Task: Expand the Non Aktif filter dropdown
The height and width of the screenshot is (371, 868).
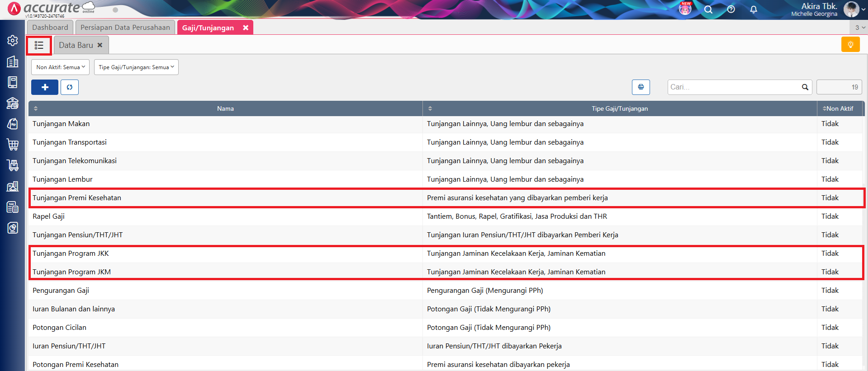Action: pyautogui.click(x=60, y=67)
